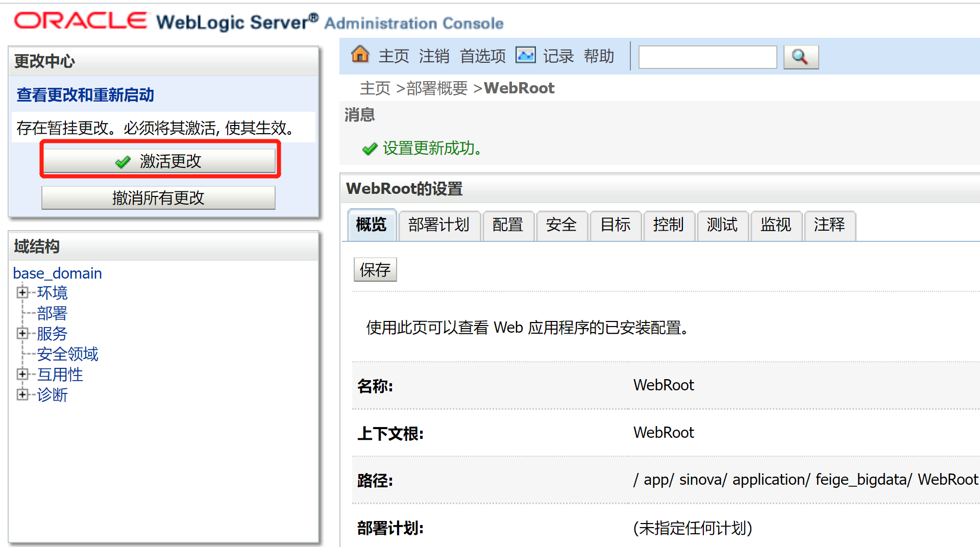The image size is (980, 547).
Task: Go to the 控制 tab
Action: [x=669, y=225]
